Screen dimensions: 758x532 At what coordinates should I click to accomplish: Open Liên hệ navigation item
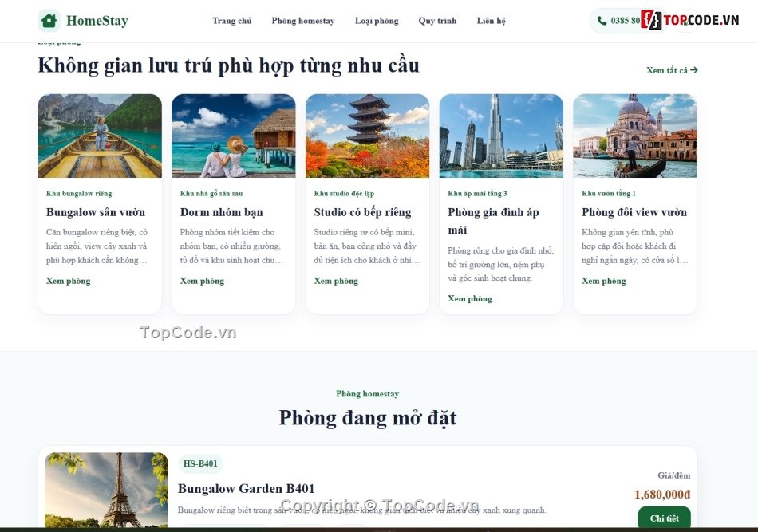pos(492,21)
